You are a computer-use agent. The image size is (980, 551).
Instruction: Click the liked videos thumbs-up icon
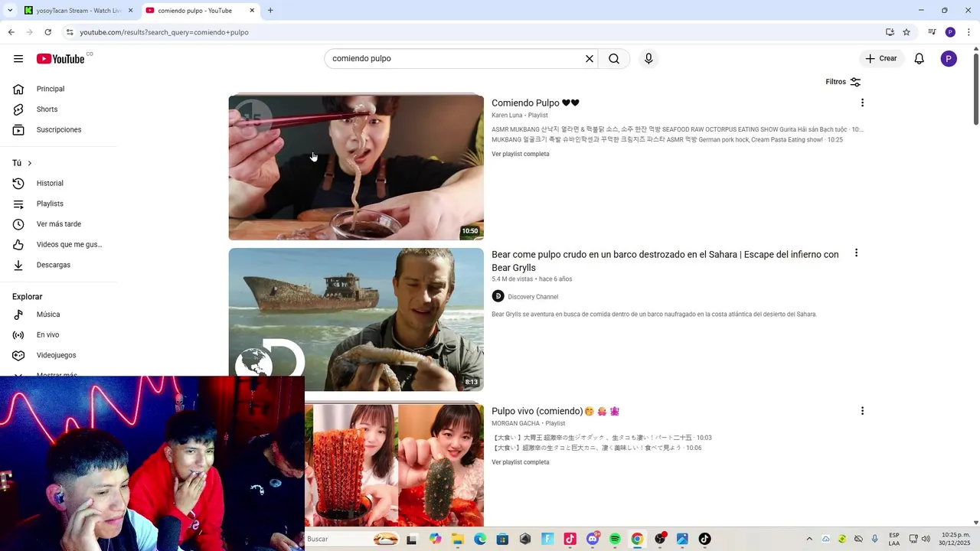pyautogui.click(x=18, y=245)
